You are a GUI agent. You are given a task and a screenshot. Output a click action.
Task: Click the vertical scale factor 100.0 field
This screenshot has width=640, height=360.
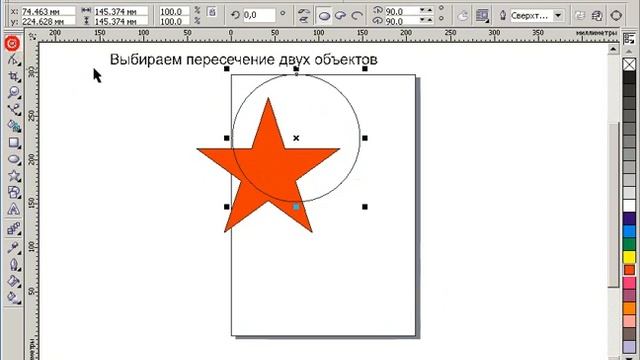coord(174,21)
